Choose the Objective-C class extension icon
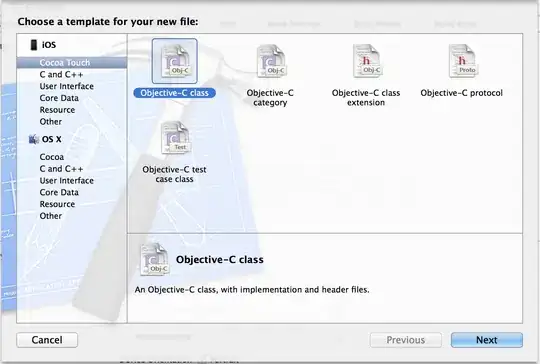 tap(367, 61)
